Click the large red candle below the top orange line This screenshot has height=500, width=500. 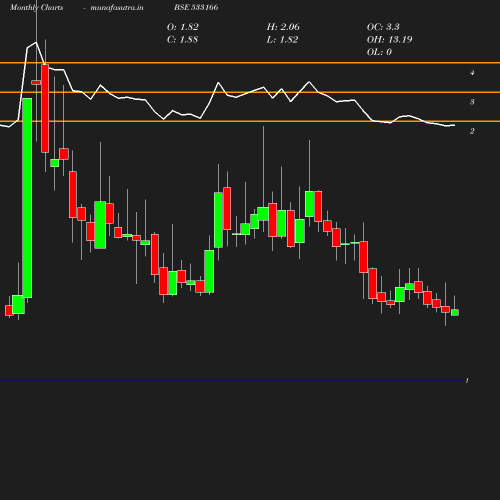(45, 109)
